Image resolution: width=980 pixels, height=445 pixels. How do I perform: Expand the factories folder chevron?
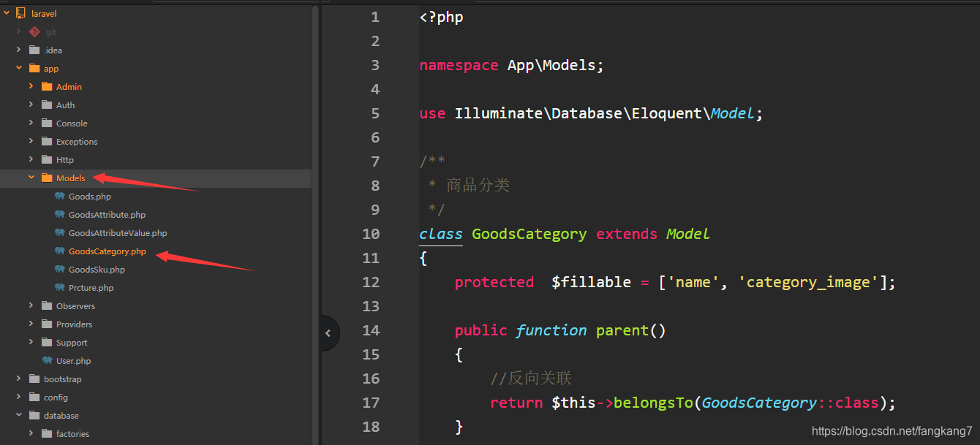pyautogui.click(x=31, y=434)
